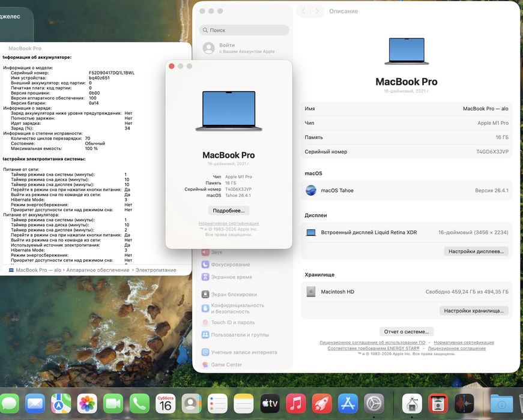Open Экранное время in Settings sidebar
This screenshot has height=420, width=523.
[x=226, y=277]
